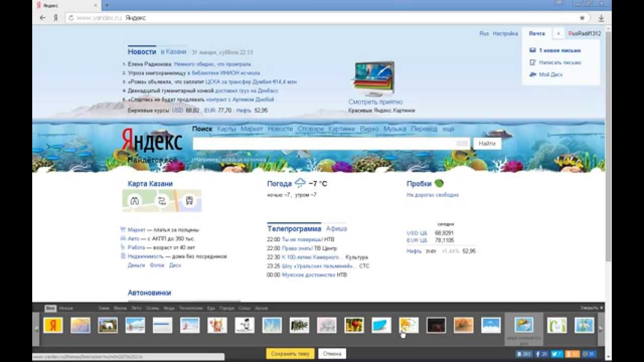
Task: Click the 'Найти' search button
Action: tap(487, 144)
